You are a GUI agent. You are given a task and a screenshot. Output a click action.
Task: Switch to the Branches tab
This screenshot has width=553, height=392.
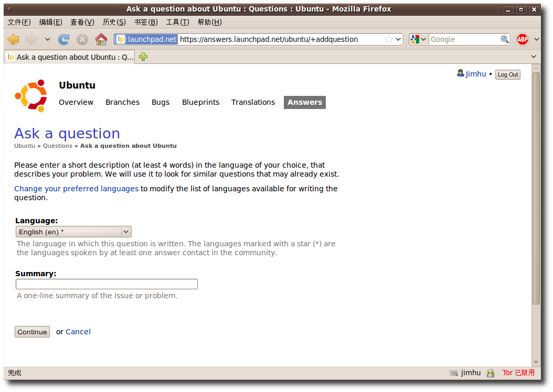click(122, 102)
